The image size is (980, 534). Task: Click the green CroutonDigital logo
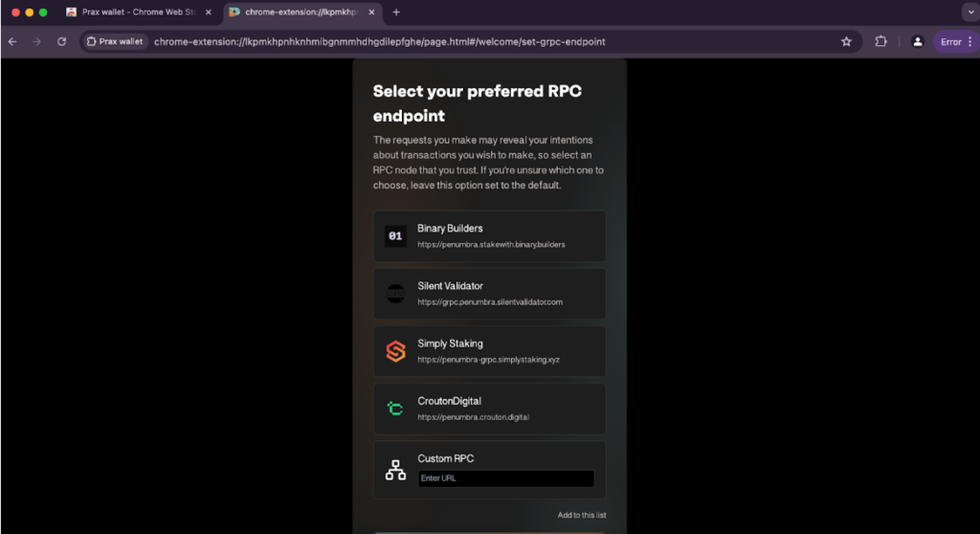pyautogui.click(x=395, y=409)
